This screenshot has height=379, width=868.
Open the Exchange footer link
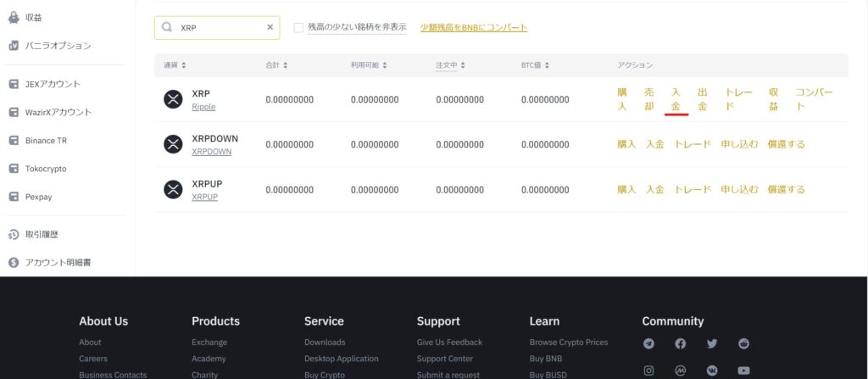(209, 343)
